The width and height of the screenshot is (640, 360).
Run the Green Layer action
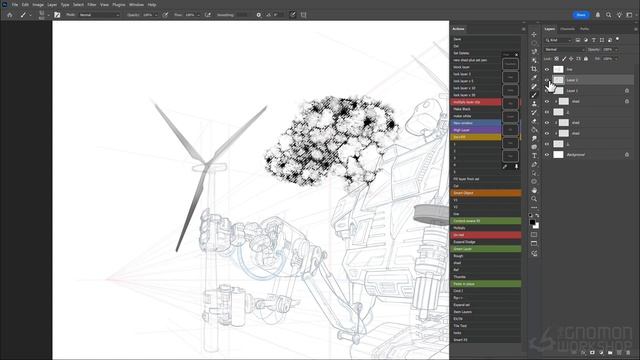[486, 249]
